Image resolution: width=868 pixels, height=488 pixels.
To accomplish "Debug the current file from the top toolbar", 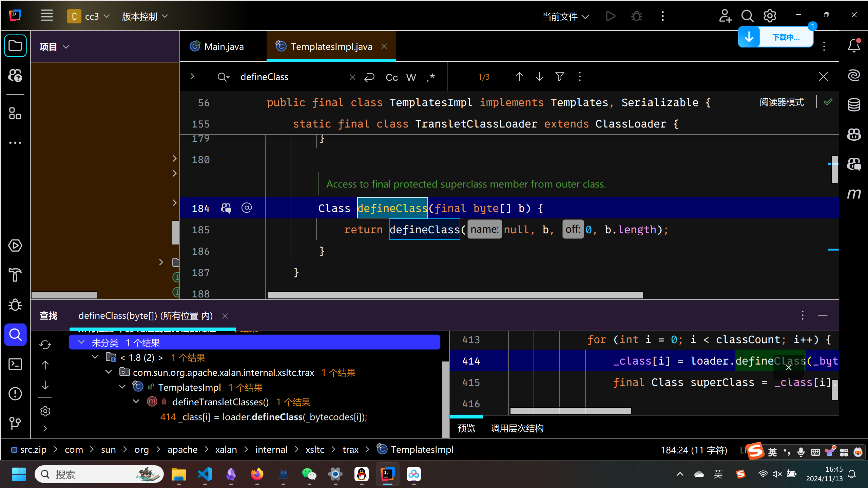I will pos(637,16).
